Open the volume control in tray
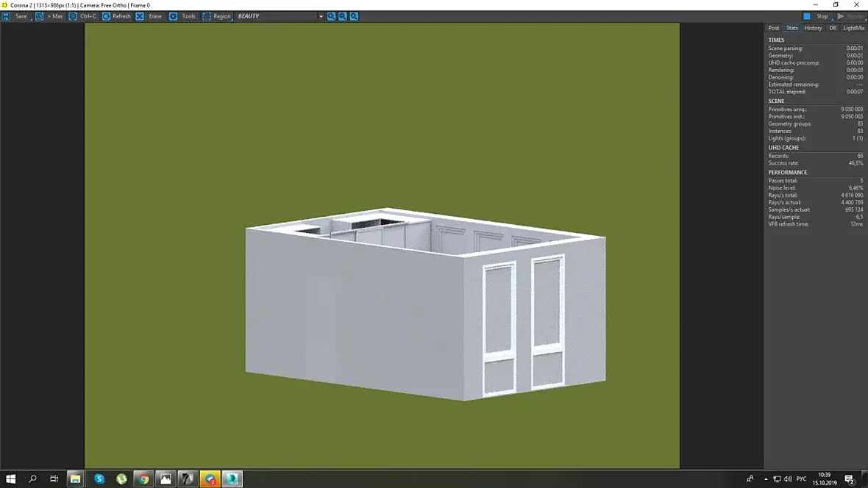The width and height of the screenshot is (868, 488). [788, 479]
